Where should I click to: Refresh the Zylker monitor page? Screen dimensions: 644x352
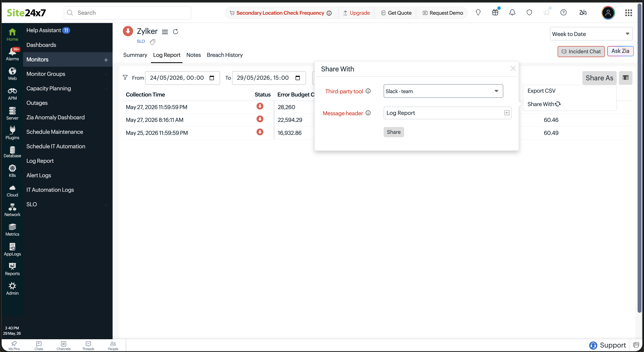tap(176, 32)
